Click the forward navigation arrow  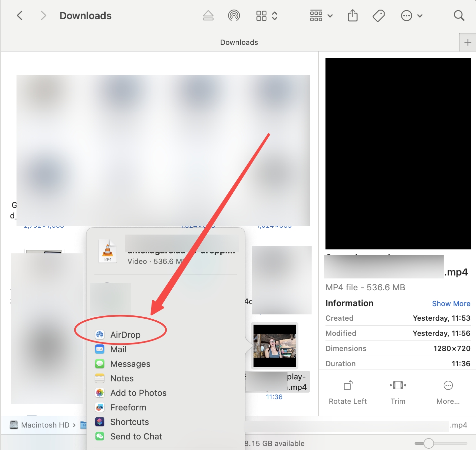point(43,16)
